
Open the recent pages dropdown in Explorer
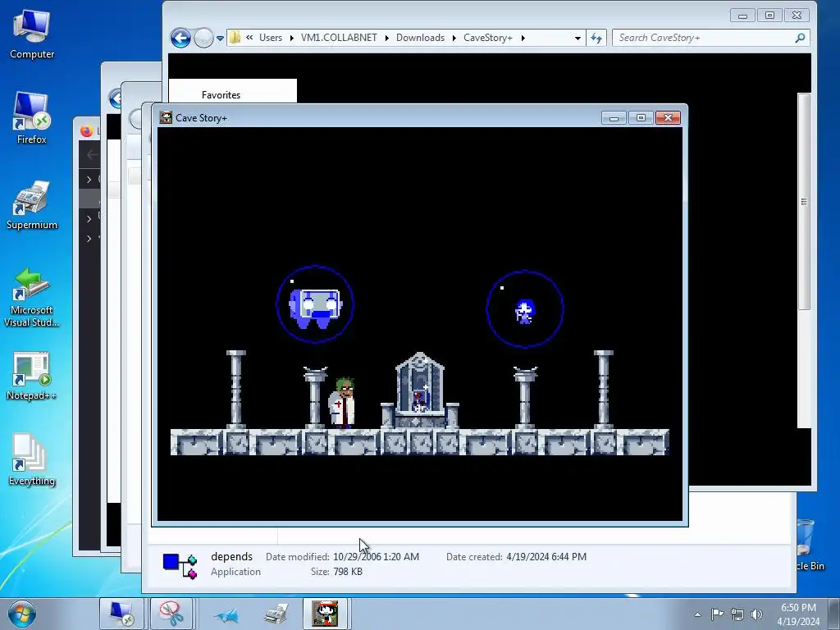[220, 38]
